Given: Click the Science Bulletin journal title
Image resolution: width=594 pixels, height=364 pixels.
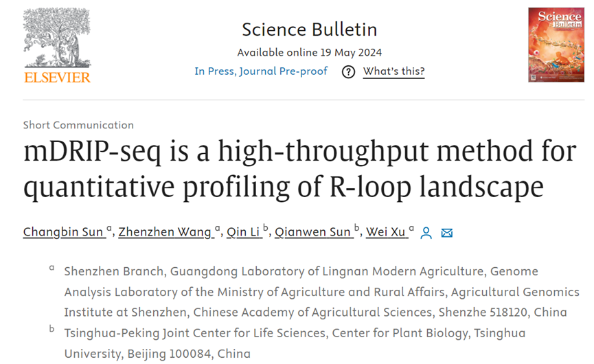Looking at the screenshot, I should point(310,30).
